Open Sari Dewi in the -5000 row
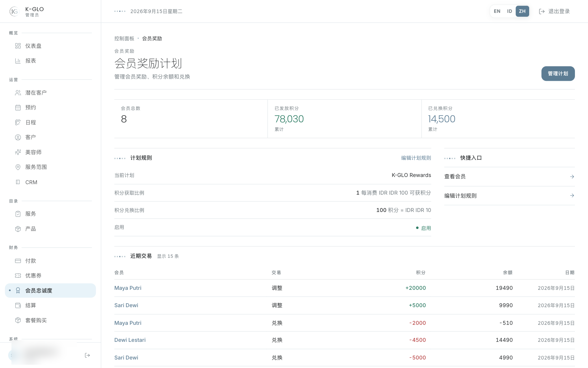 coord(126,358)
